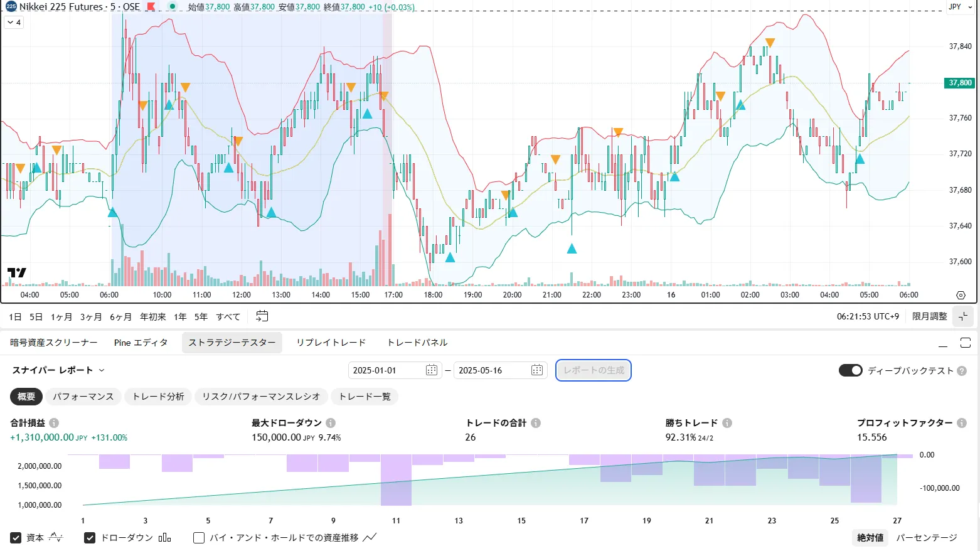Open the end date calendar picker
The width and height of the screenshot is (980, 551).
537,370
